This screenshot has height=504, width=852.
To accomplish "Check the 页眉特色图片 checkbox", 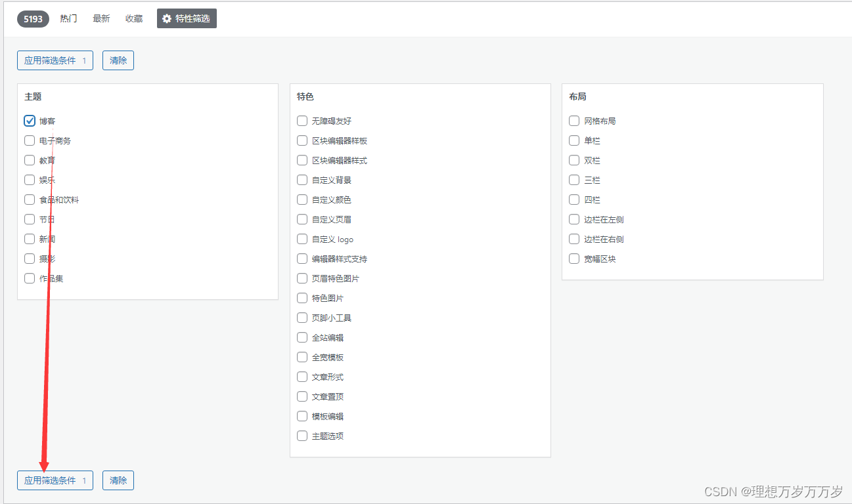I will [x=302, y=278].
